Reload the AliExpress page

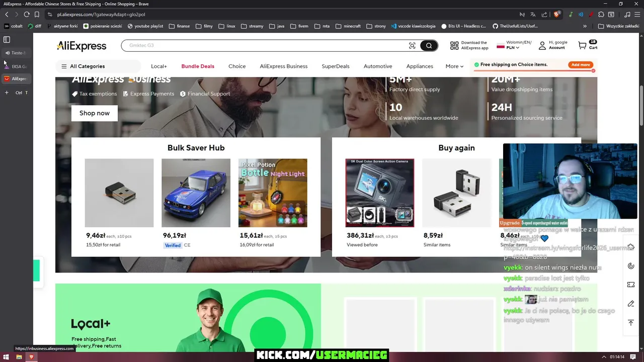point(27,15)
